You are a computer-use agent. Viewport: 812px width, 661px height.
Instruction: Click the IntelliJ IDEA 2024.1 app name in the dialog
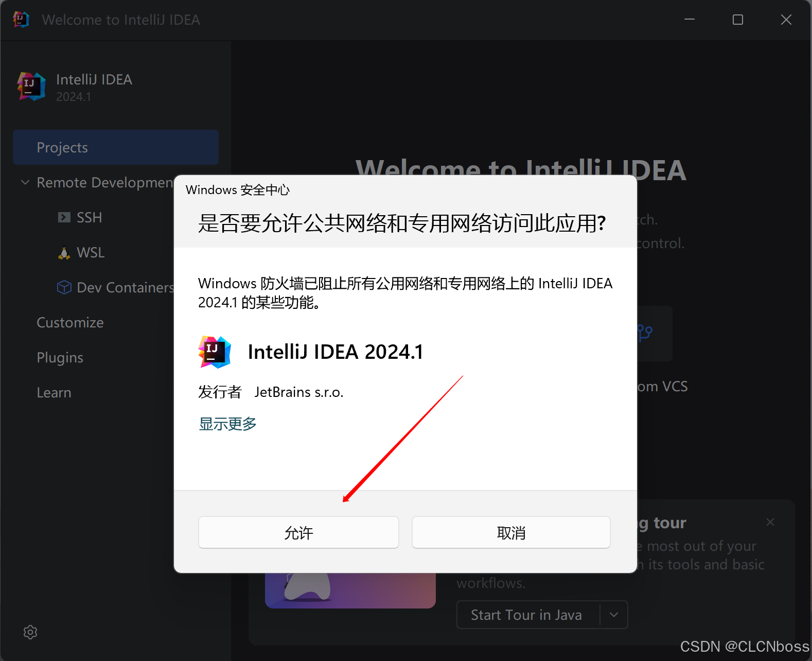click(336, 352)
